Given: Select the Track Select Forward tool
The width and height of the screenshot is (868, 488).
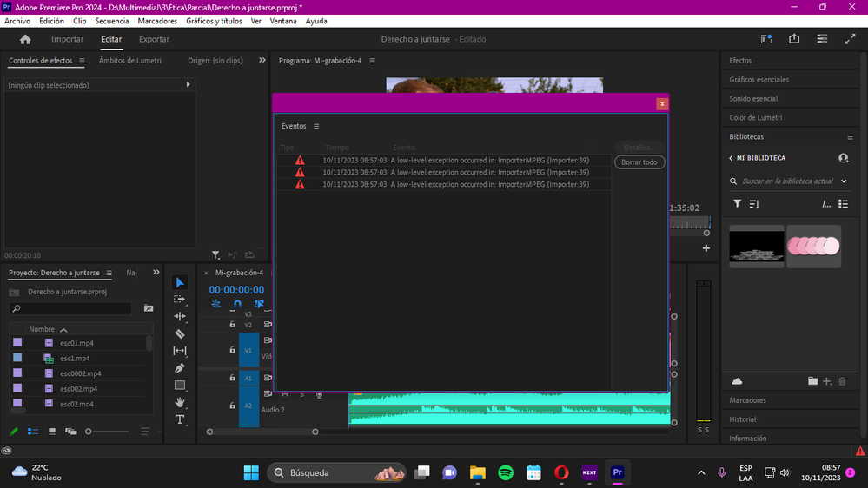Looking at the screenshot, I should (x=179, y=300).
